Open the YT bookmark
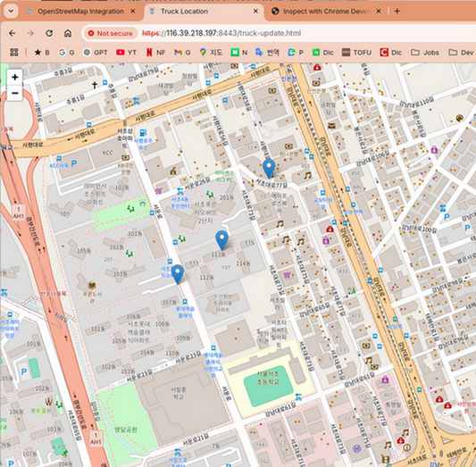This screenshot has height=467, width=476. (126, 53)
